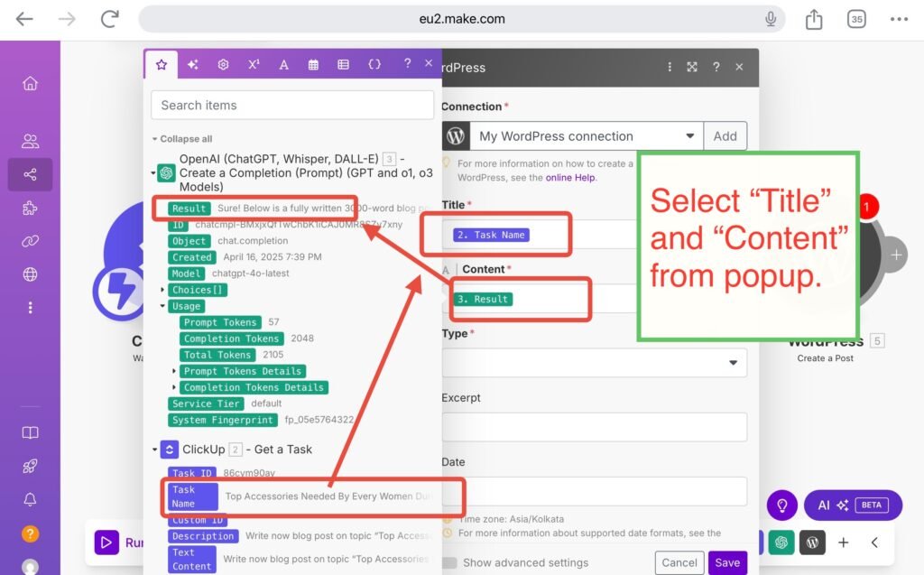This screenshot has width=924, height=575.
Task: Open the online Help link
Action: 570,178
